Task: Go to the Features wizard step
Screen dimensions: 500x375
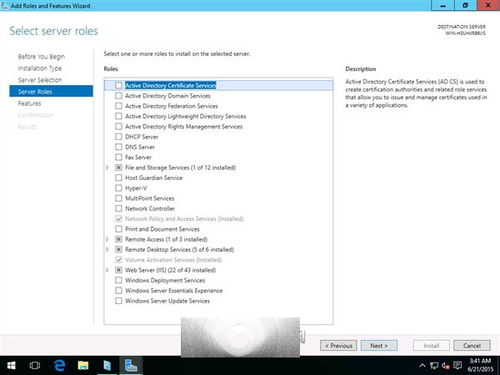Action: tap(30, 103)
